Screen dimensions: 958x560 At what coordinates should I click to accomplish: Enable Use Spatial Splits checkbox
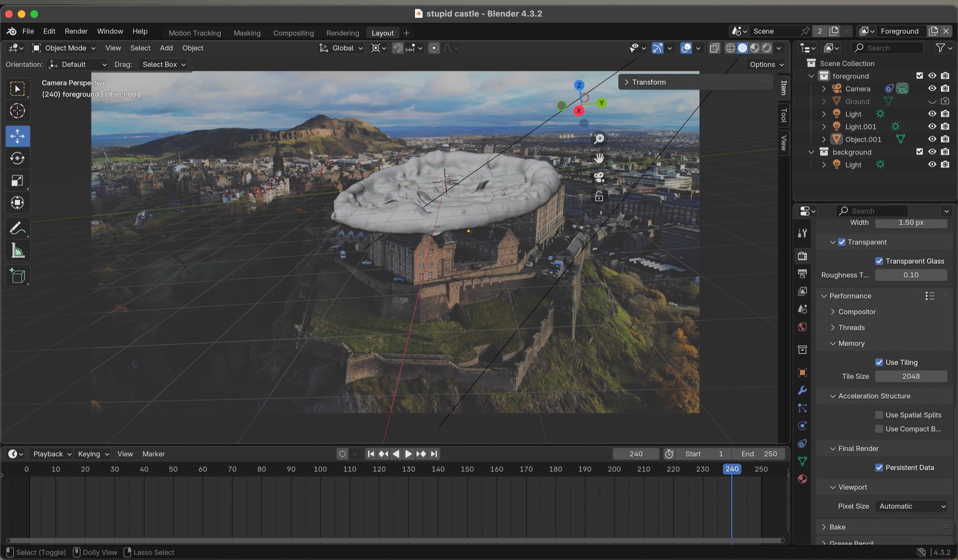[x=879, y=415]
